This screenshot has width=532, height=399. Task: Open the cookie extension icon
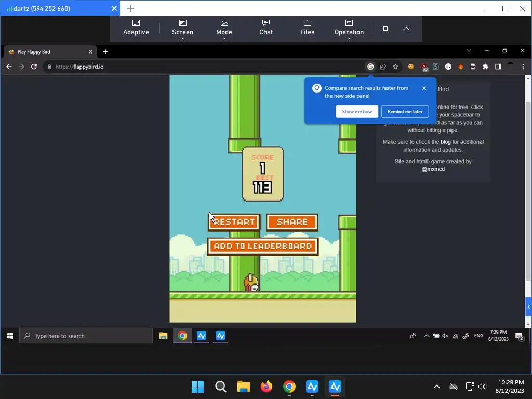point(411,66)
